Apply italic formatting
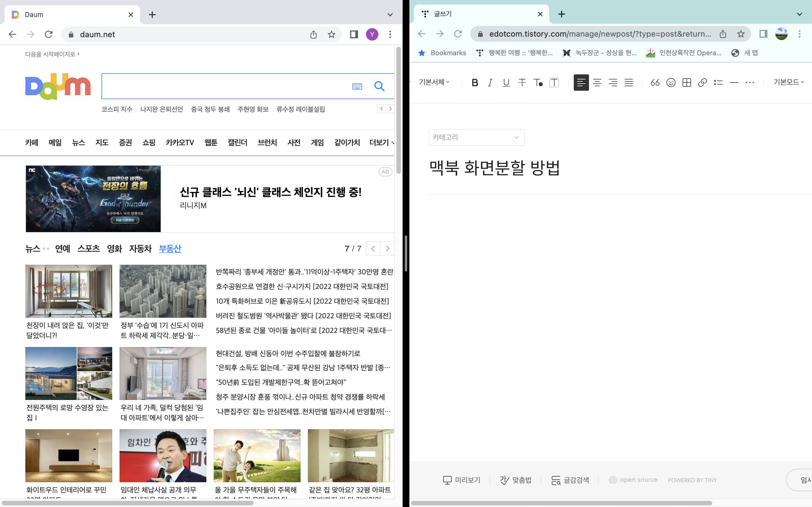This screenshot has width=812, height=507. [490, 83]
